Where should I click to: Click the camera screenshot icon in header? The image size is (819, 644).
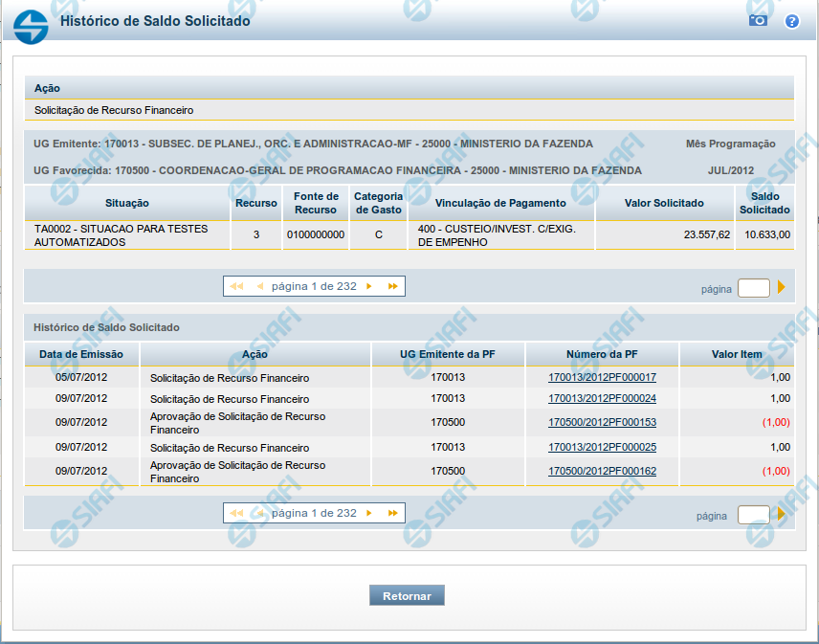point(758,20)
